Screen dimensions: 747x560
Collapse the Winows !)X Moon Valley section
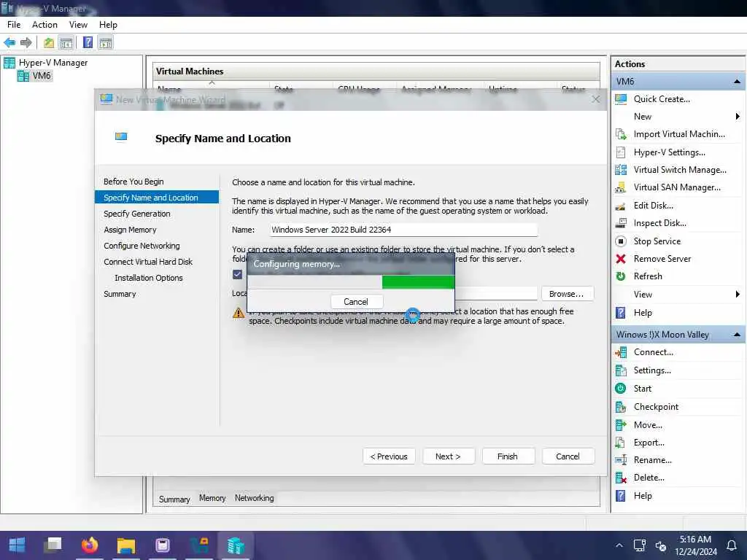(x=737, y=335)
